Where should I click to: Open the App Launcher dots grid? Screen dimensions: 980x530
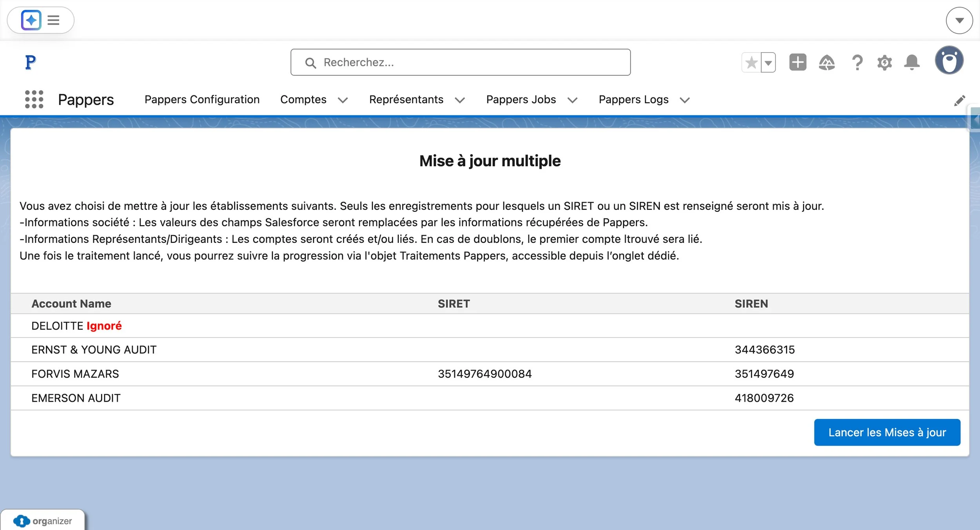pyautogui.click(x=34, y=99)
